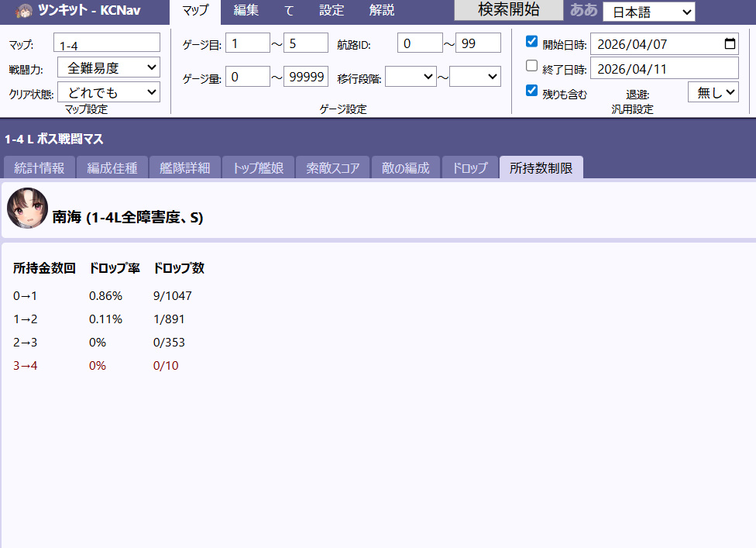Select the 敵の編成 tab
This screenshot has height=548, width=756.
[x=406, y=167]
